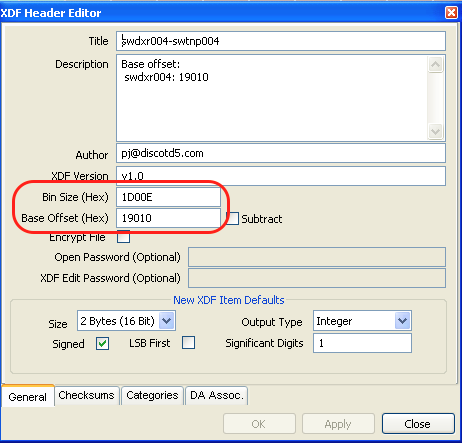Screen dimensions: 462x443
Task: Close the XDF Header Editor window
Action: pyautogui.click(x=451, y=13)
